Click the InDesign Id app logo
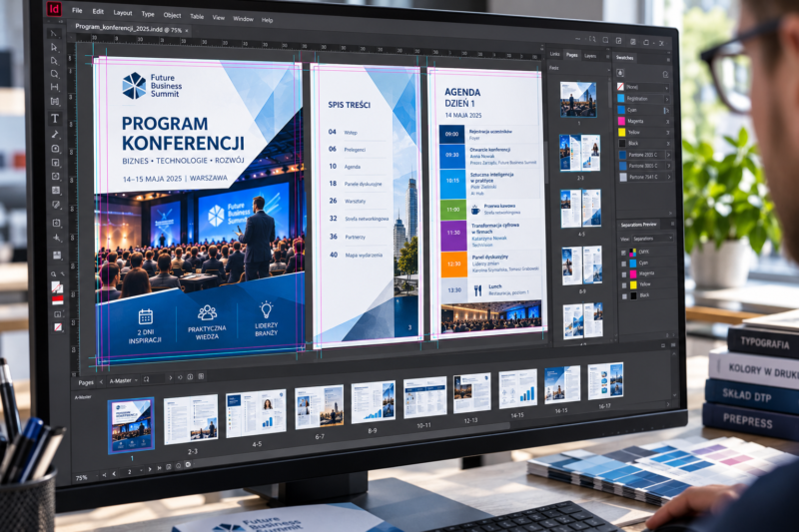This screenshot has width=799, height=532. point(54,9)
